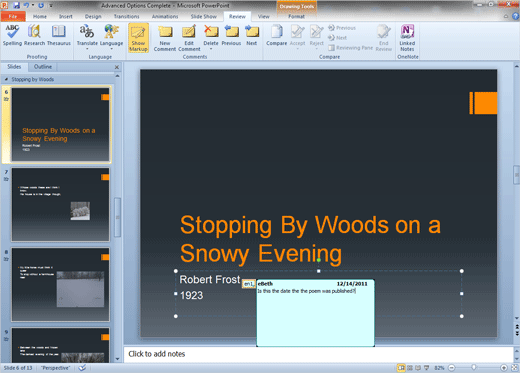Start Slide Show from status bar
The height and width of the screenshot is (373, 520).
[426, 368]
